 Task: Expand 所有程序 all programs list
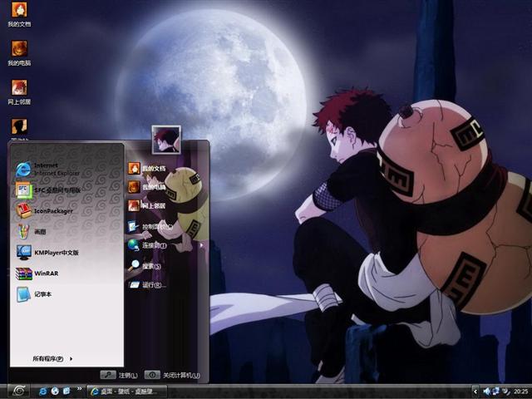(52, 358)
